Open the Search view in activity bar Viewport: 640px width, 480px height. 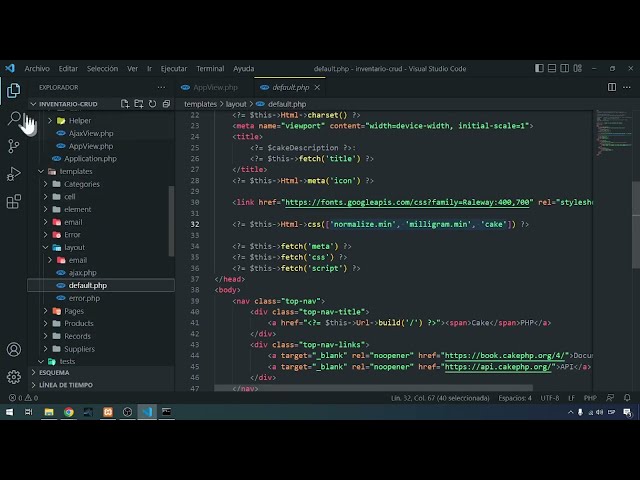pyautogui.click(x=14, y=118)
